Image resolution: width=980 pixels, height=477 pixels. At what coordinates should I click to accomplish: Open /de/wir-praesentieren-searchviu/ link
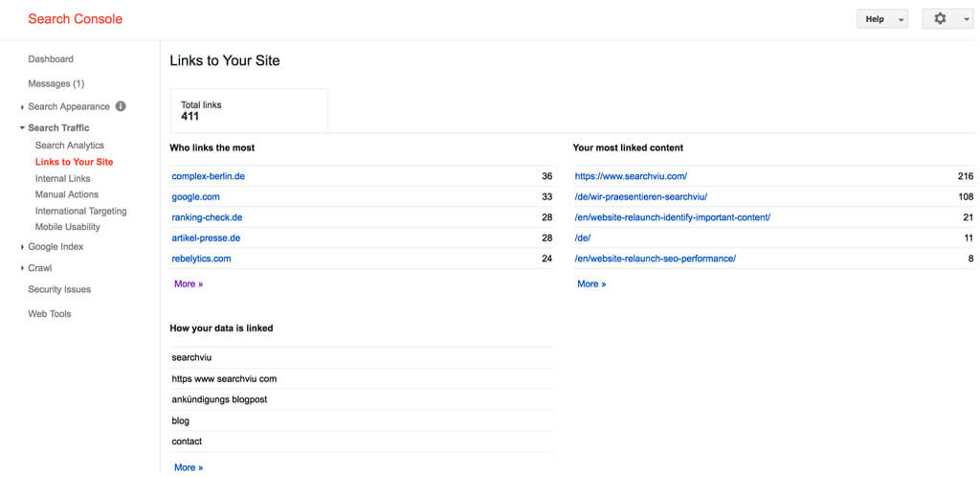pos(640,197)
